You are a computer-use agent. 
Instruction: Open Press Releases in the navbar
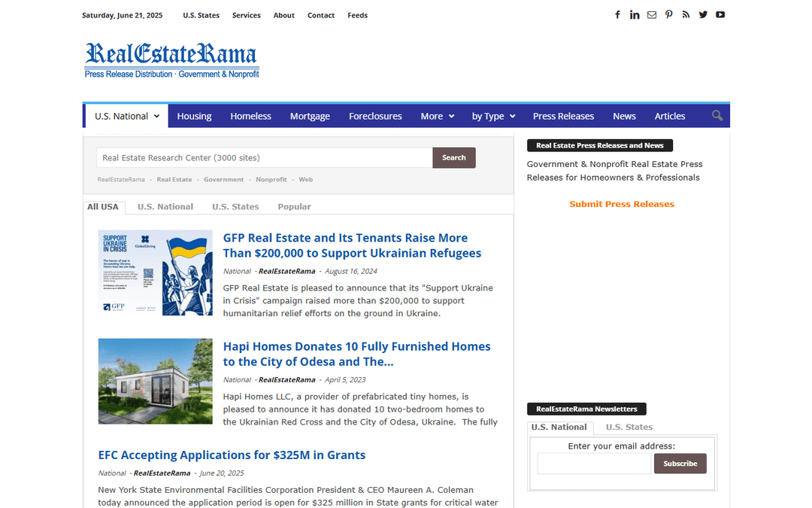(563, 116)
